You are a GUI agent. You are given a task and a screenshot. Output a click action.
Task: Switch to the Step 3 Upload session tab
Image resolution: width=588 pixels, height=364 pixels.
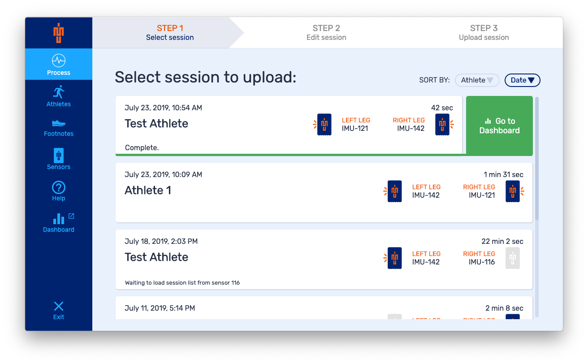point(484,33)
